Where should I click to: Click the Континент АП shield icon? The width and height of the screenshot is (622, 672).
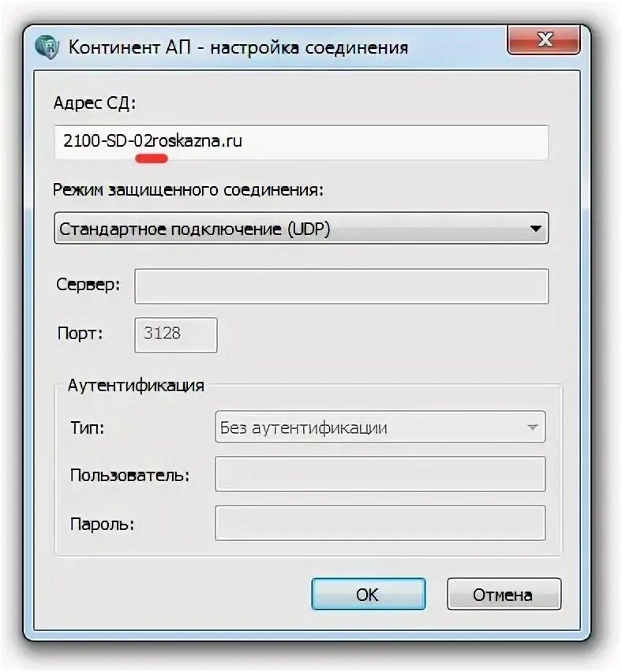point(47,47)
